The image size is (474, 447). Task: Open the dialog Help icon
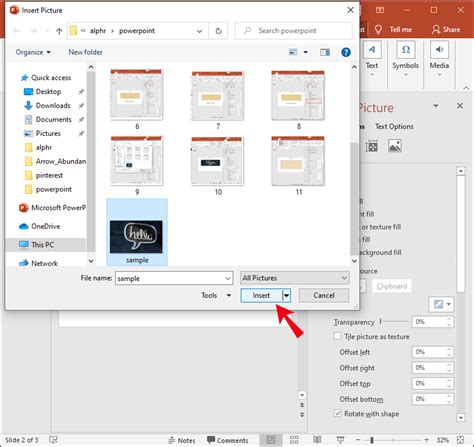point(346,52)
